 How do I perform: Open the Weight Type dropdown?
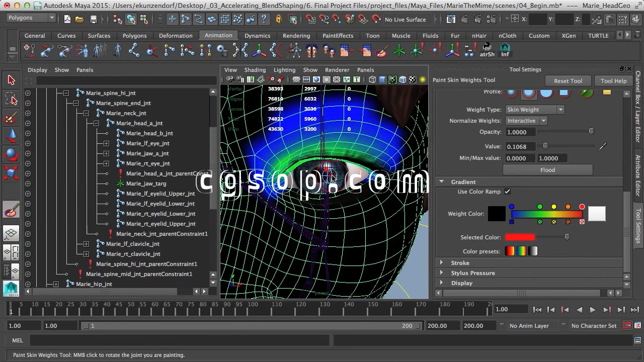[x=535, y=110]
